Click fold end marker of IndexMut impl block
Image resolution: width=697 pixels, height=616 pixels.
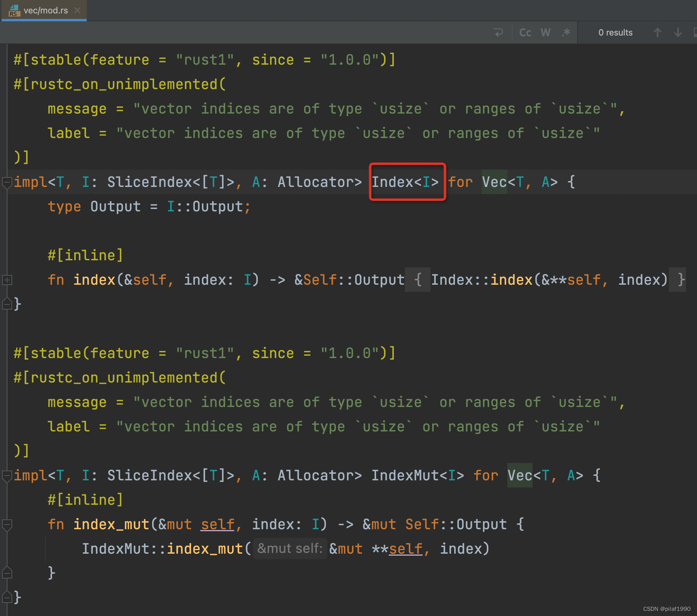click(7, 597)
